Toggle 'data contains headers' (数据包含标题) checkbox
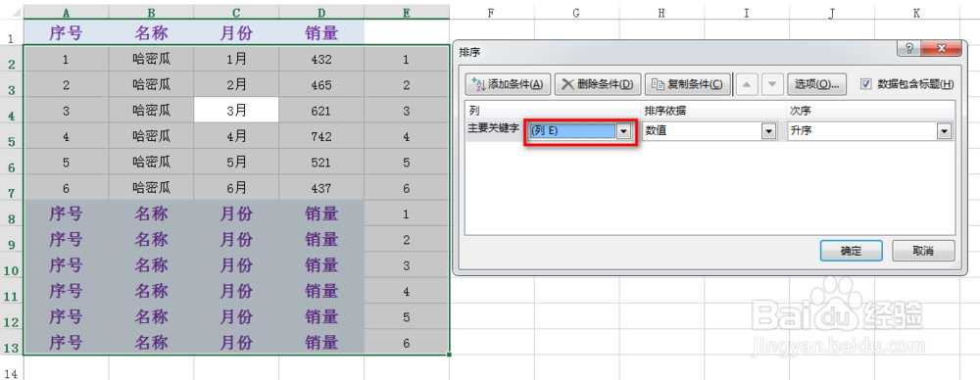The height and width of the screenshot is (380, 980). point(865,84)
